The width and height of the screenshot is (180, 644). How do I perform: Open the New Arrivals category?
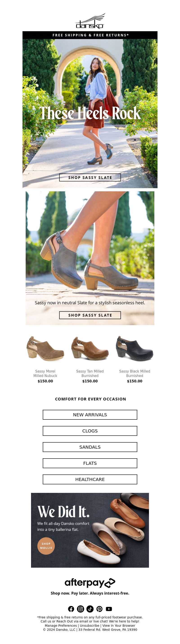coord(90,415)
